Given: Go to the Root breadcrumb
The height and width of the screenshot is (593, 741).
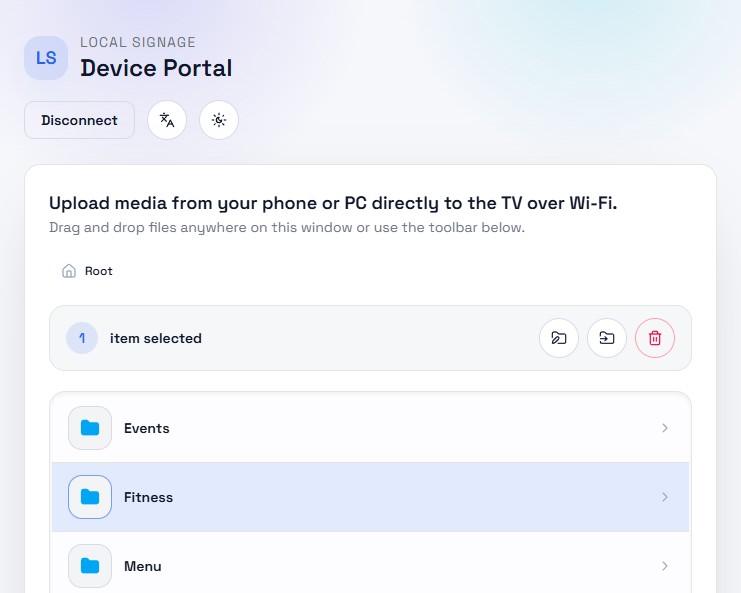Looking at the screenshot, I should click(99, 271).
